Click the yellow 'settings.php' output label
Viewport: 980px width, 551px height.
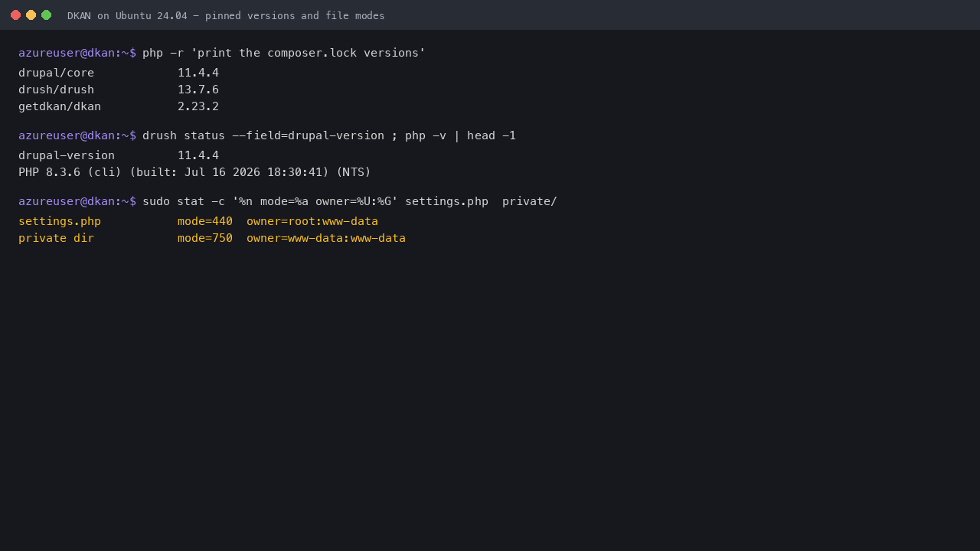[60, 221]
